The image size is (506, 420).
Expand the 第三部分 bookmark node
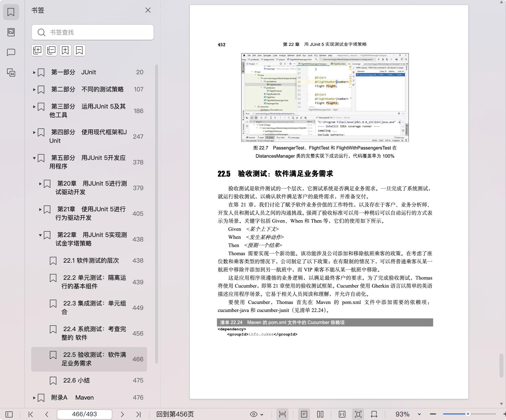click(34, 107)
